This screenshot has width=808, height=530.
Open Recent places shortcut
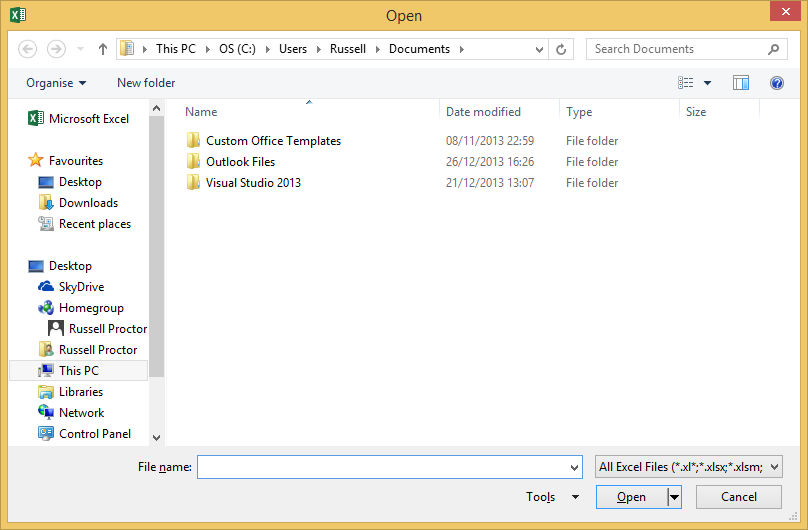[85, 224]
